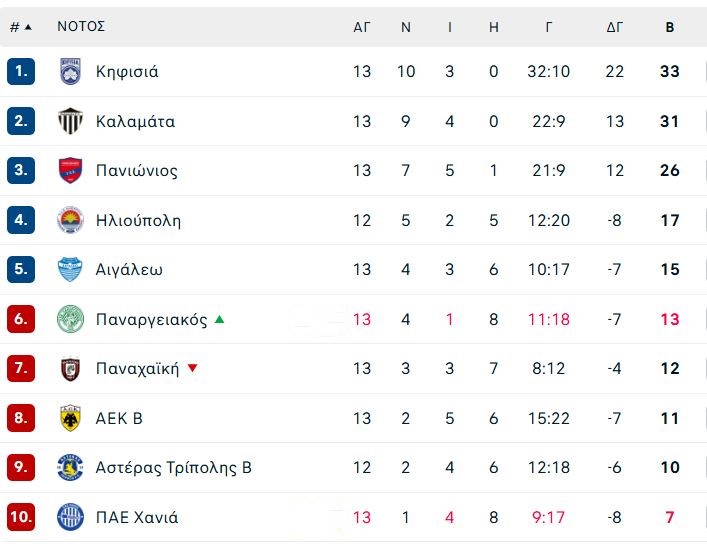Click the Αιγάλεω blue shield crest
Screen dimensions: 707x548
(x=70, y=269)
